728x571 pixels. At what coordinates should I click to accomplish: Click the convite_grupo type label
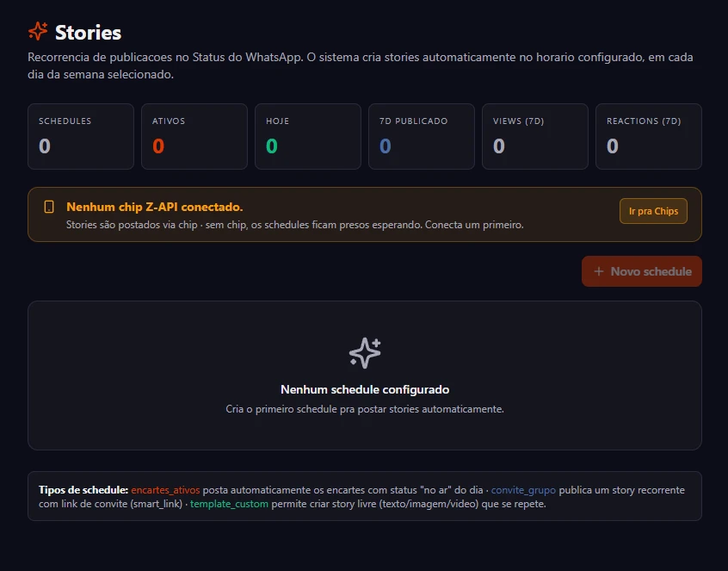(x=523, y=490)
